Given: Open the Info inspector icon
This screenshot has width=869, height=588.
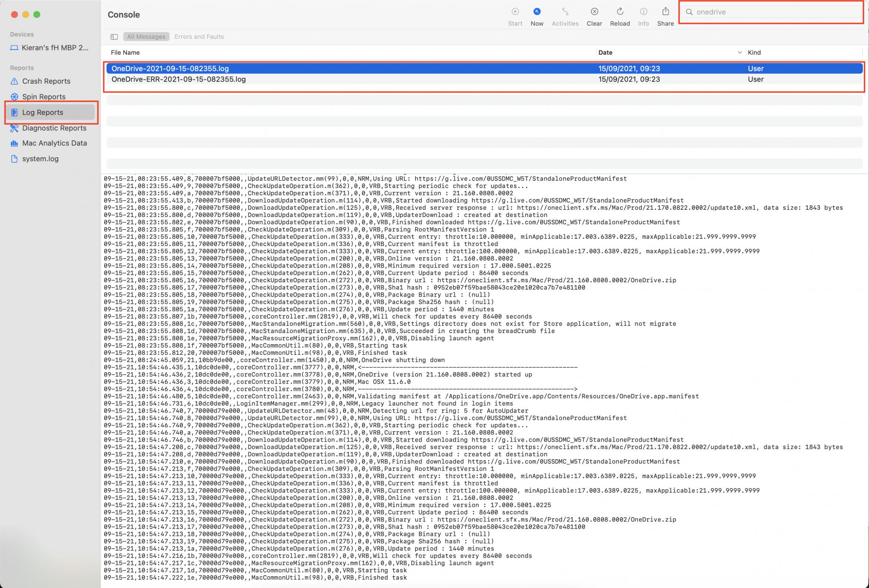Looking at the screenshot, I should pyautogui.click(x=643, y=12).
